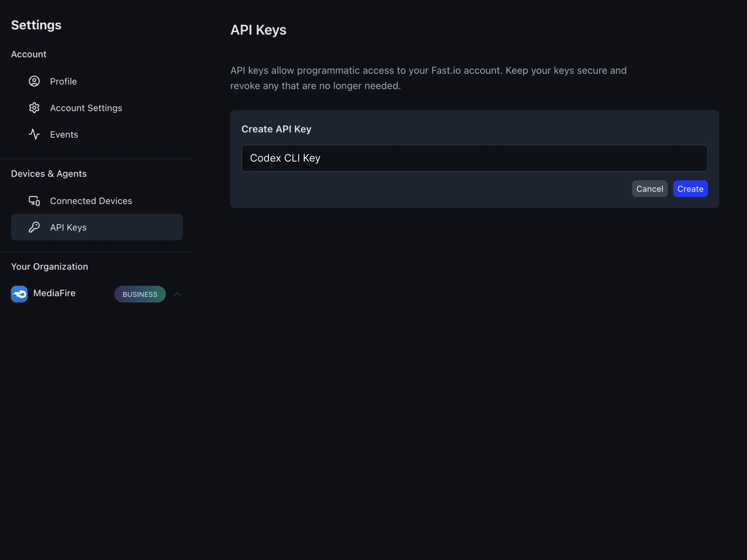Click the Profile avatar icon
Image resolution: width=747 pixels, height=560 pixels.
click(x=34, y=81)
